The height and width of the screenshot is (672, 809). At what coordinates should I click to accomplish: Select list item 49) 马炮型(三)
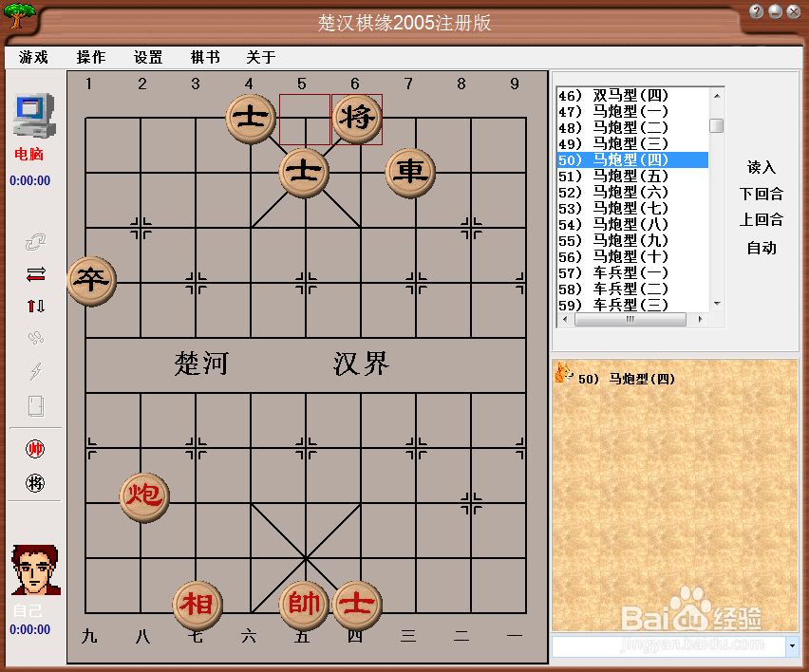click(x=633, y=143)
